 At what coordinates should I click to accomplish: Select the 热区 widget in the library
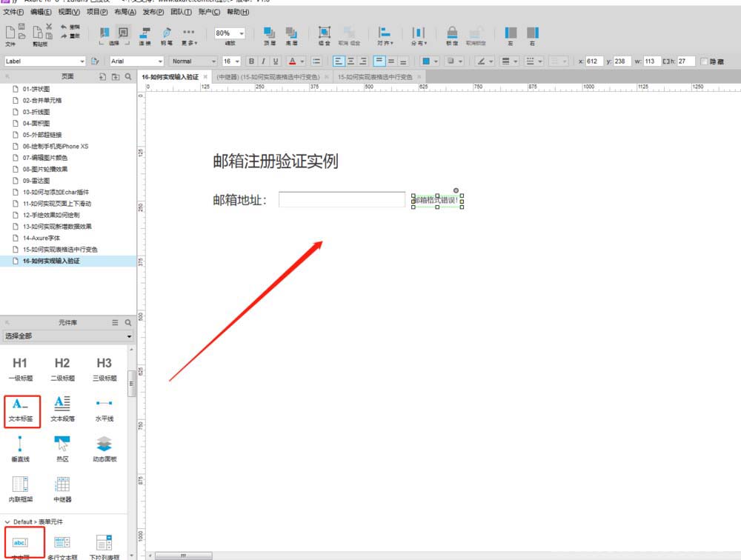[x=62, y=444]
